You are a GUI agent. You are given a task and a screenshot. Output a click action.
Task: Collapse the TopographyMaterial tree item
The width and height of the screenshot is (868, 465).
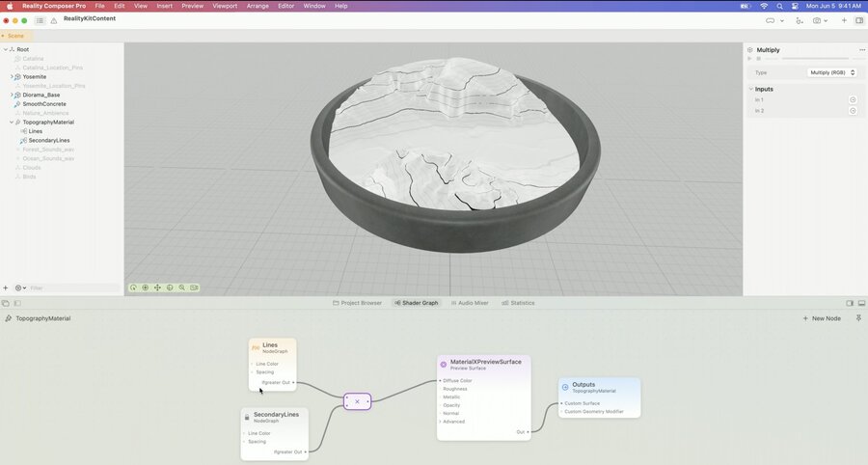click(x=12, y=123)
